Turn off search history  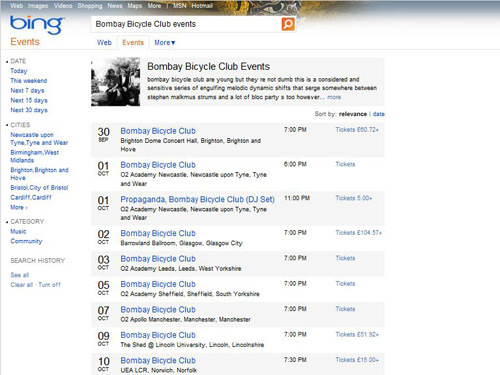[49, 285]
